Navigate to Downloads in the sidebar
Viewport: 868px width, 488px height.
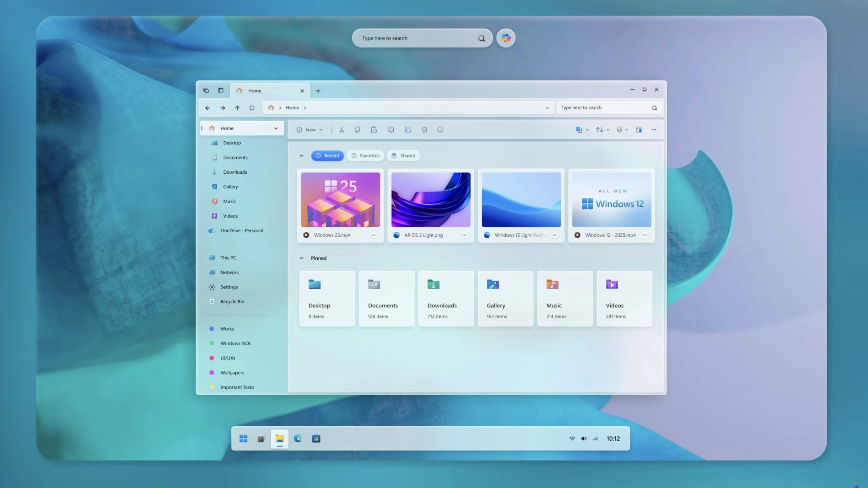235,172
